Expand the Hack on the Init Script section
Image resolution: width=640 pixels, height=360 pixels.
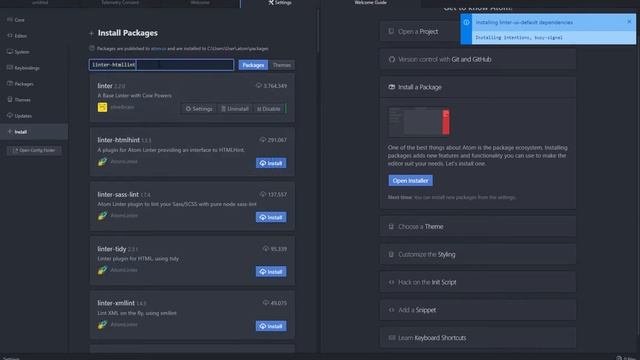[x=478, y=282]
